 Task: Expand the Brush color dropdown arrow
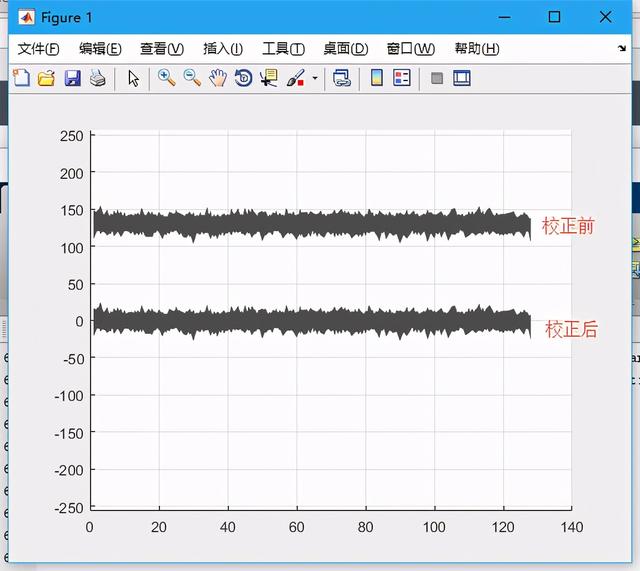click(x=315, y=78)
